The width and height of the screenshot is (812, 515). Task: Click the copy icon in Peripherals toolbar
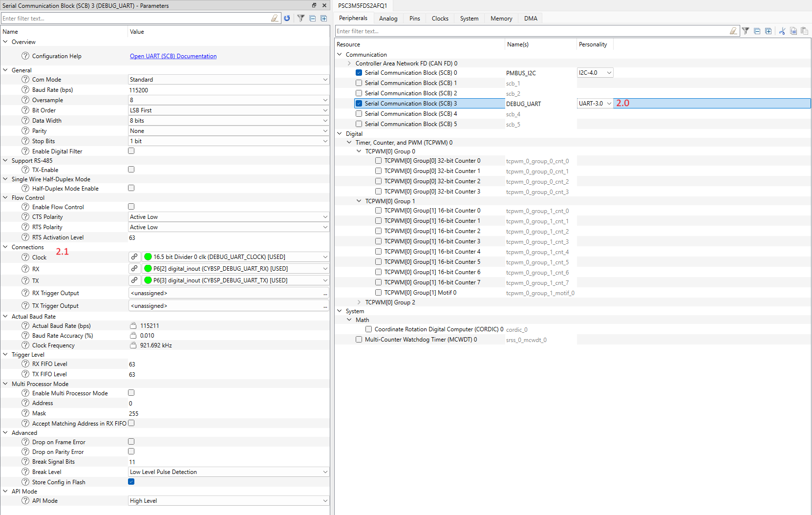[x=793, y=31]
